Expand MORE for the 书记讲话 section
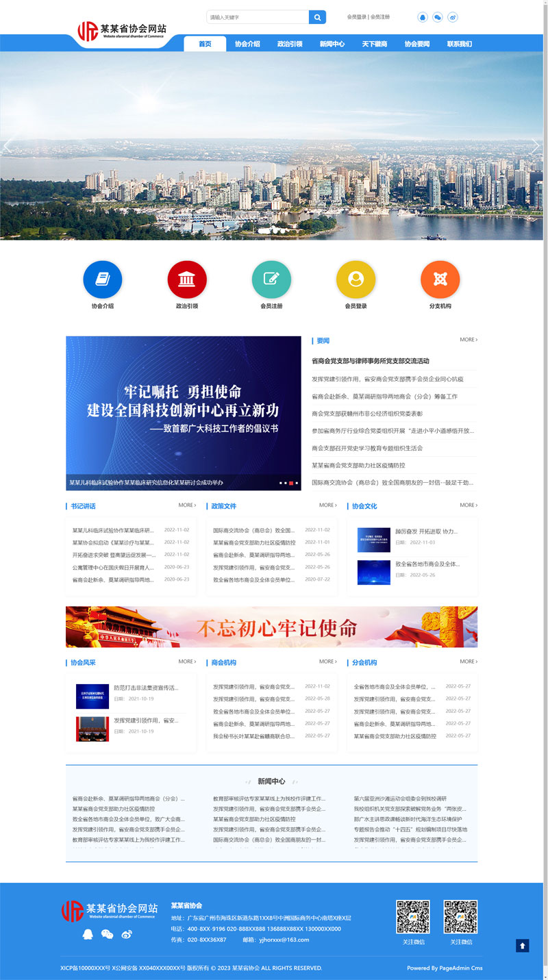548x980 pixels. point(187,505)
